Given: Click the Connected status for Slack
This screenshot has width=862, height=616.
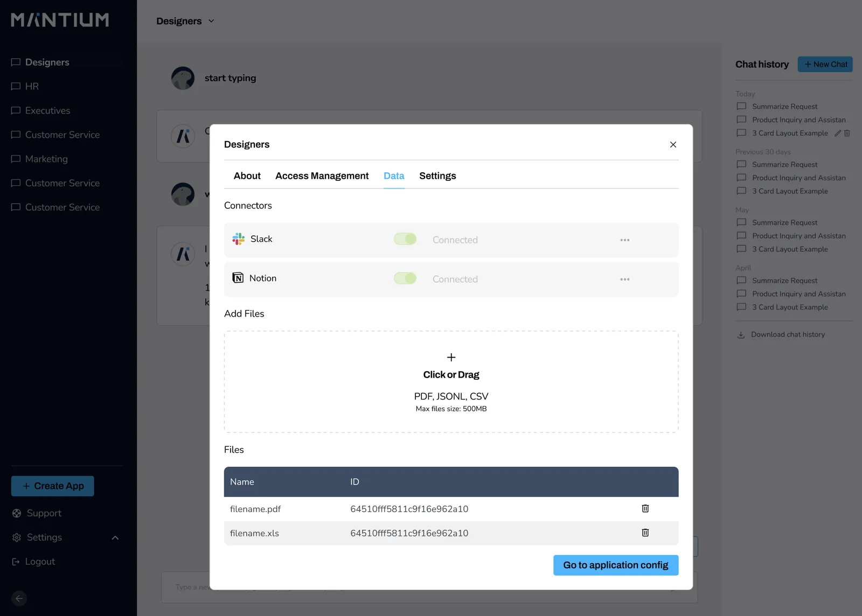Looking at the screenshot, I should tap(455, 240).
